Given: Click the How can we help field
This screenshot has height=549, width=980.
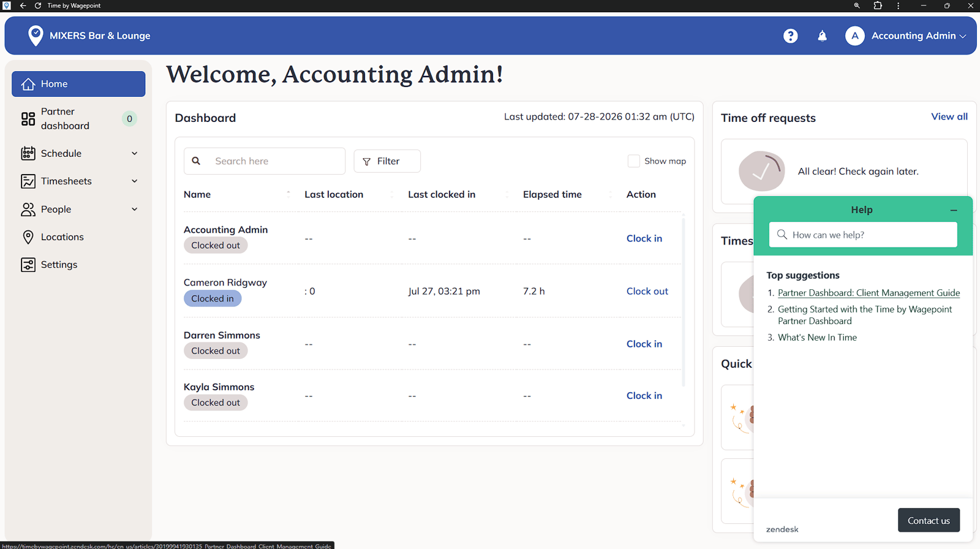Looking at the screenshot, I should tap(863, 235).
